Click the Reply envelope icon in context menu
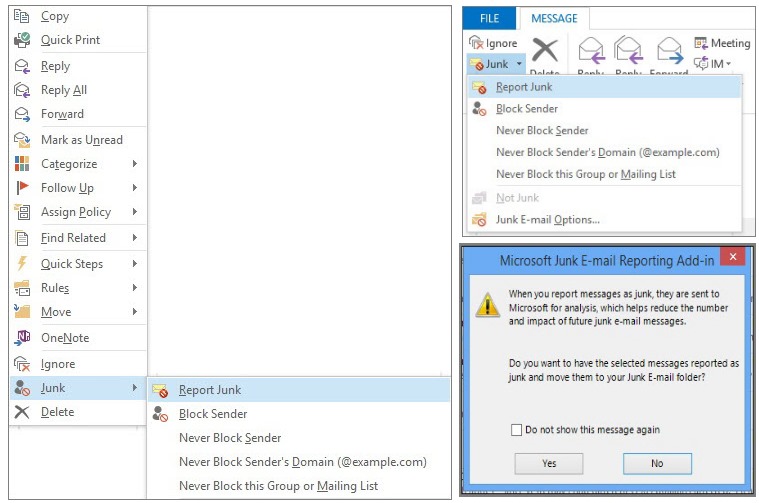Viewport: 759px width, 503px height. point(22,66)
